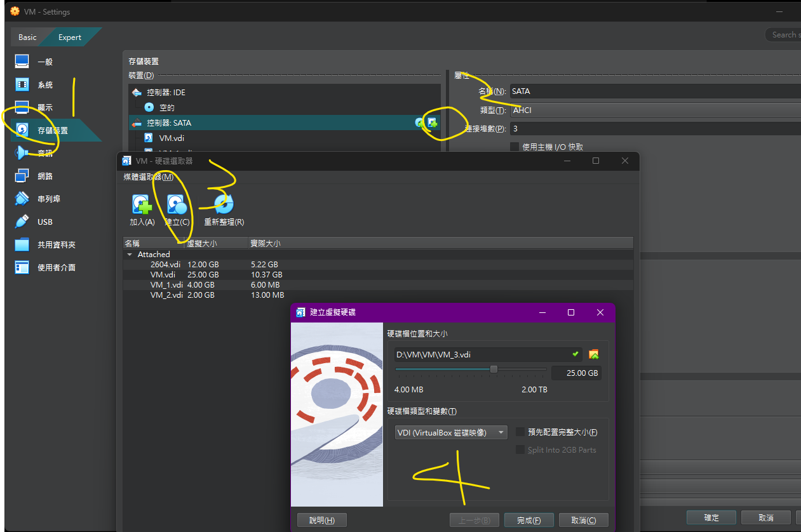Select the VM_1.vdi row in disk list
The image size is (801, 532).
[x=378, y=284]
